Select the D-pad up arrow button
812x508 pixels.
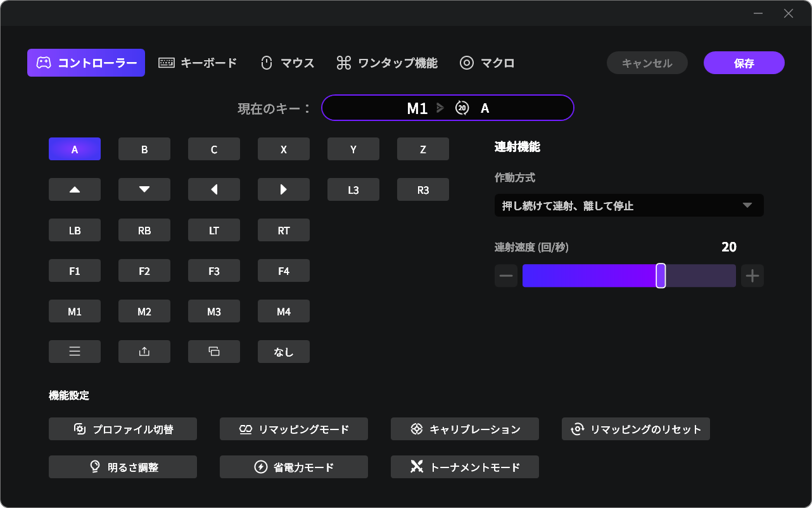(x=75, y=189)
